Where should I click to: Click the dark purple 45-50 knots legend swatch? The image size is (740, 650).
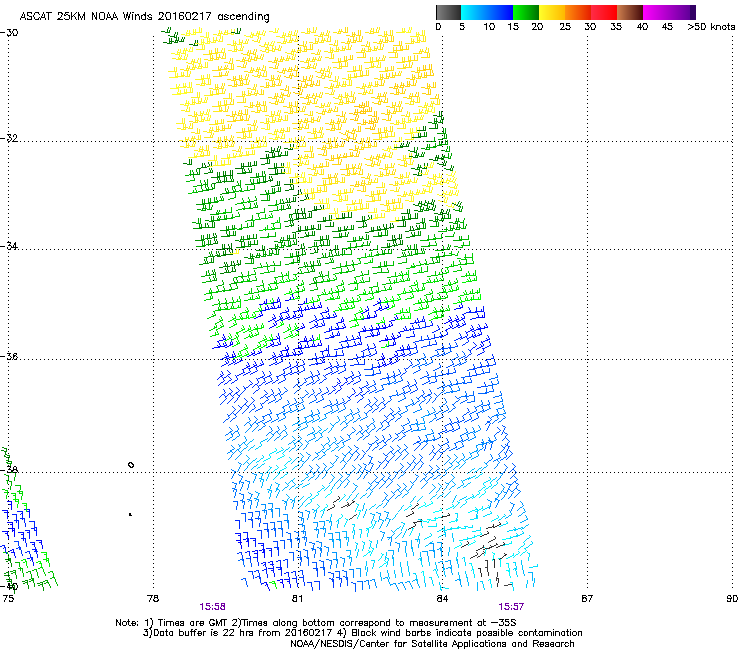(x=682, y=12)
